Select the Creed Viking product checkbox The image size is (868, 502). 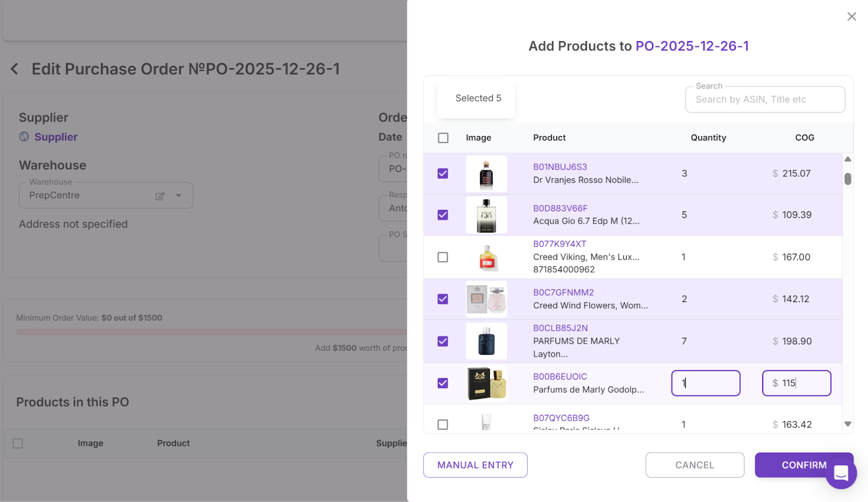click(x=443, y=257)
